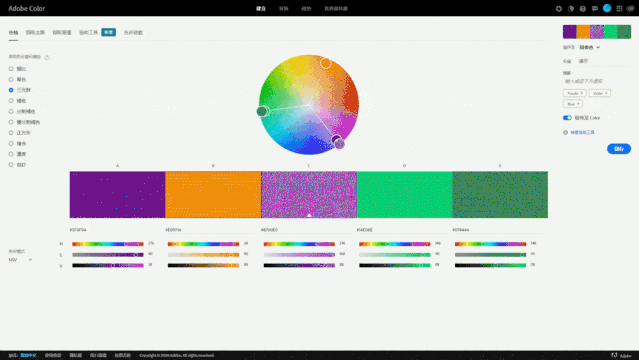Image resolution: width=639 pixels, height=360 pixels.
Task: Open the Creative Cloud icon in header
Action: coord(630,9)
